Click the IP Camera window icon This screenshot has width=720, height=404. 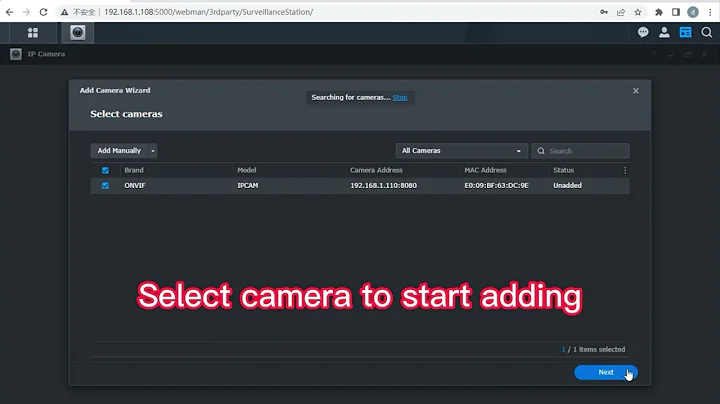[16, 54]
